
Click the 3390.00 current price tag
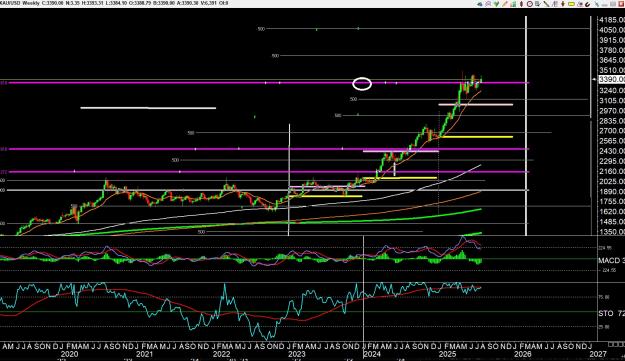tap(611, 79)
